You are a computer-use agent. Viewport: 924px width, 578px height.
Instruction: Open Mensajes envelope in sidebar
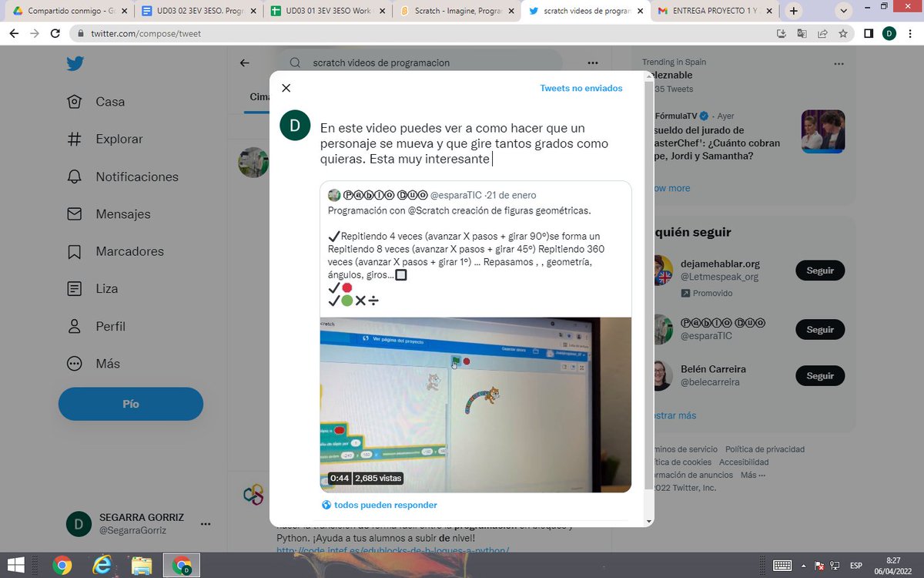coord(109,214)
